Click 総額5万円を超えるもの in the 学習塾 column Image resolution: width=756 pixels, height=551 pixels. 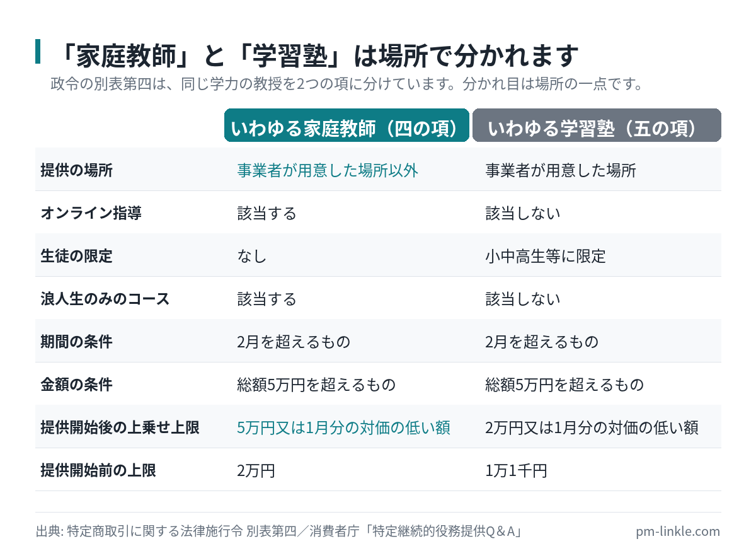click(x=564, y=384)
